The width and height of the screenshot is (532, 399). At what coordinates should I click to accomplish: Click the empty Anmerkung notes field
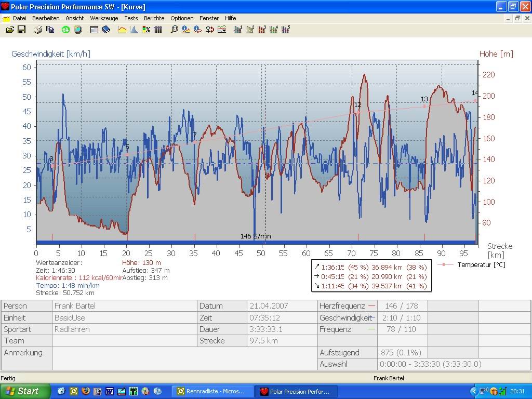(x=184, y=358)
